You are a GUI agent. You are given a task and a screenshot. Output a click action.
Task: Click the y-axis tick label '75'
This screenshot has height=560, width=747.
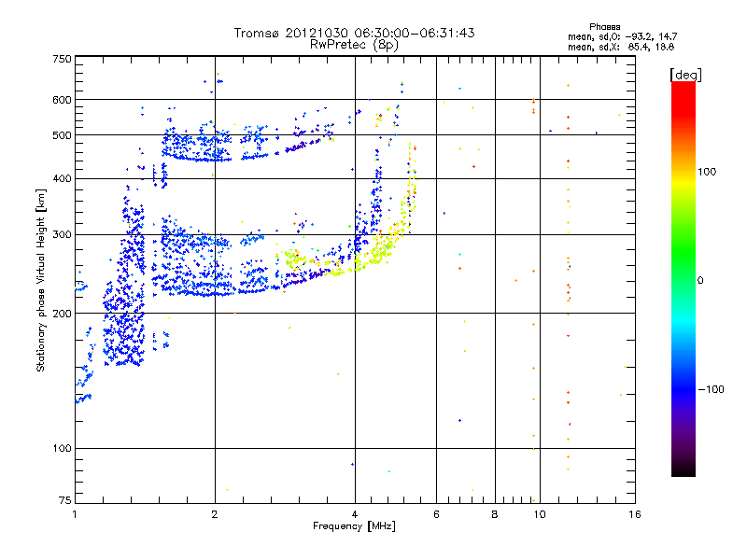(65, 500)
